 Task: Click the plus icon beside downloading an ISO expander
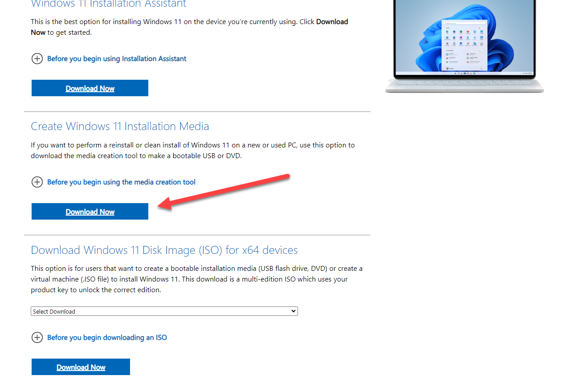(37, 338)
